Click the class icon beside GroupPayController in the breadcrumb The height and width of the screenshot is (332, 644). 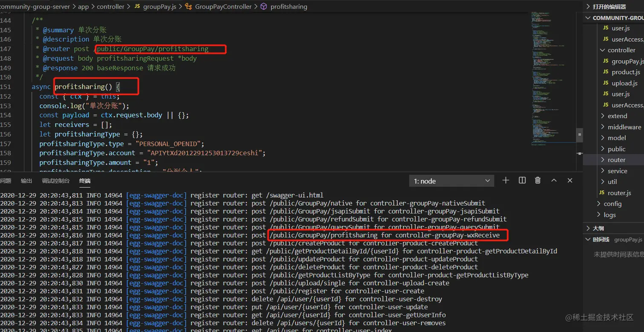(188, 6)
